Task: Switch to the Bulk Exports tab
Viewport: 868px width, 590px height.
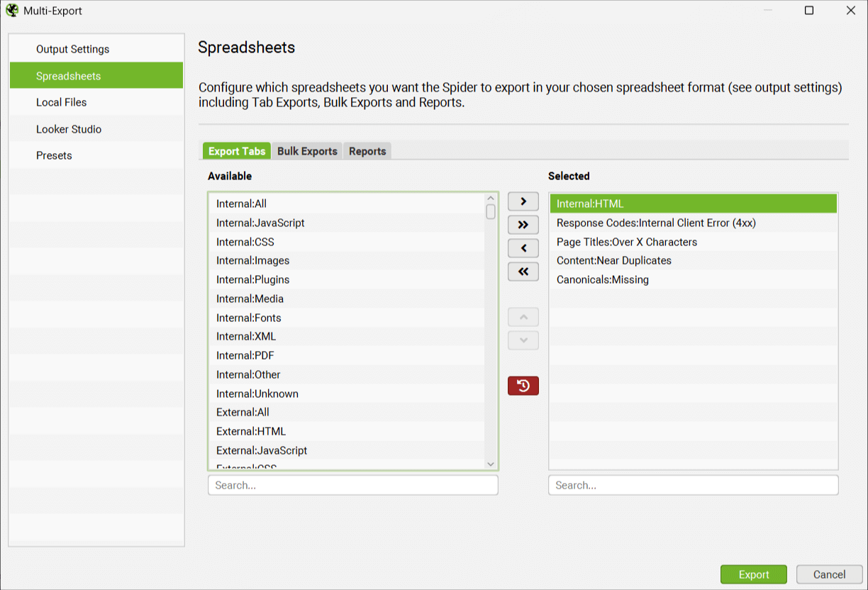Action: click(x=307, y=151)
